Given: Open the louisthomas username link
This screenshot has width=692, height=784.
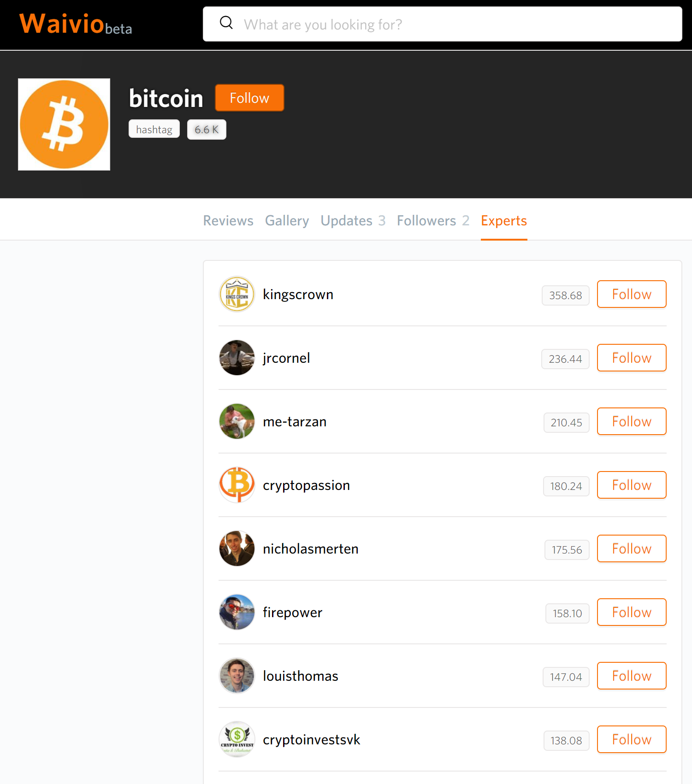Looking at the screenshot, I should pos(301,676).
